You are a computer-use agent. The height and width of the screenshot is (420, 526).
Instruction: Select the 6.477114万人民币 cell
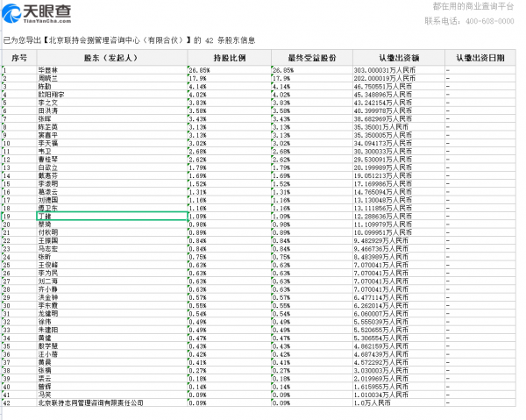click(399, 297)
